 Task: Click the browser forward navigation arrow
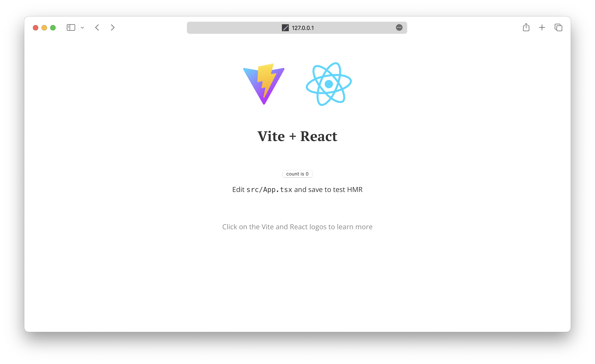click(x=113, y=27)
